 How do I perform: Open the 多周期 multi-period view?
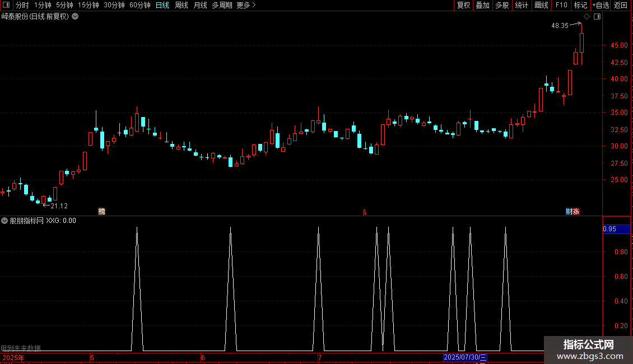tap(222, 5)
